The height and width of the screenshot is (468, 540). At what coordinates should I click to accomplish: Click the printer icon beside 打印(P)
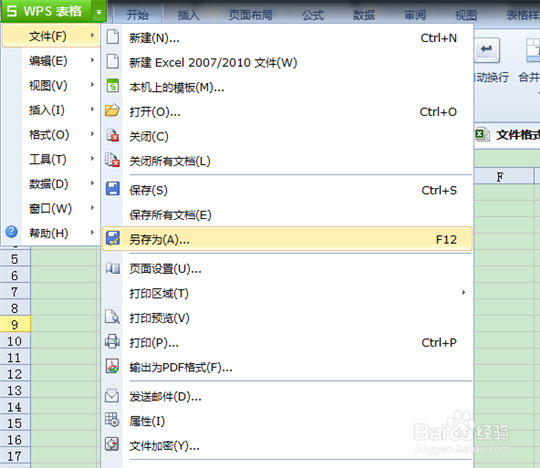(112, 342)
